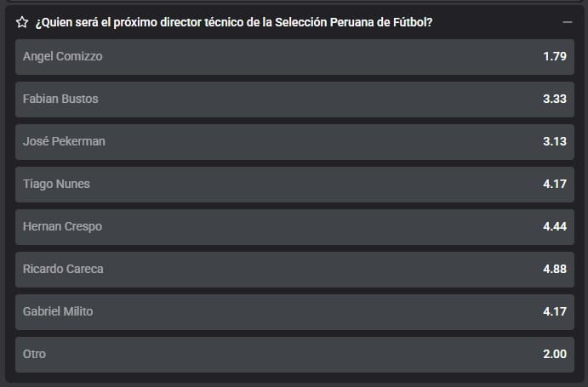Viewport: 588px width, 387px height.
Task: Click the 4.17 odds in Gabriel Milito row
Action: pos(555,311)
